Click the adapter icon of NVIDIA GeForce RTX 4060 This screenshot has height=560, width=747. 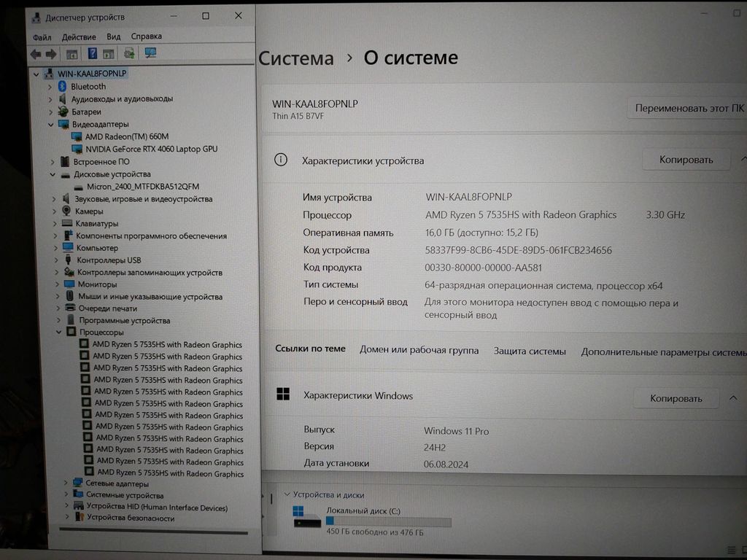(77, 149)
